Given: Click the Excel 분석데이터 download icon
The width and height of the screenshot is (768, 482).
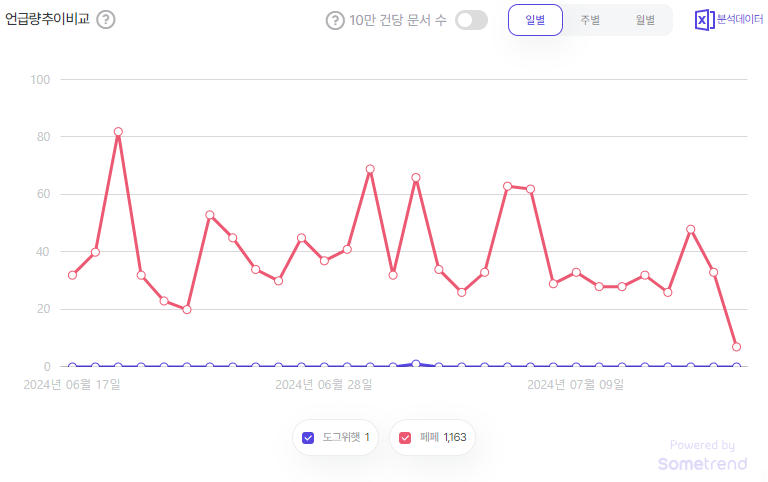Looking at the screenshot, I should 704,19.
